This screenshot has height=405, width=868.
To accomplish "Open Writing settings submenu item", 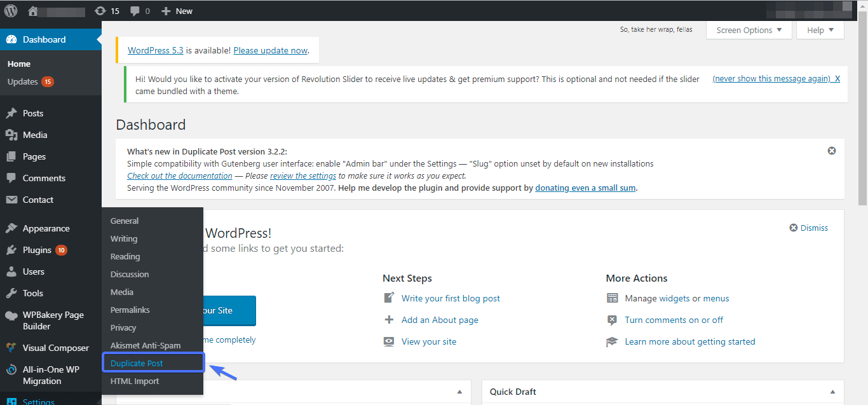I will (124, 238).
